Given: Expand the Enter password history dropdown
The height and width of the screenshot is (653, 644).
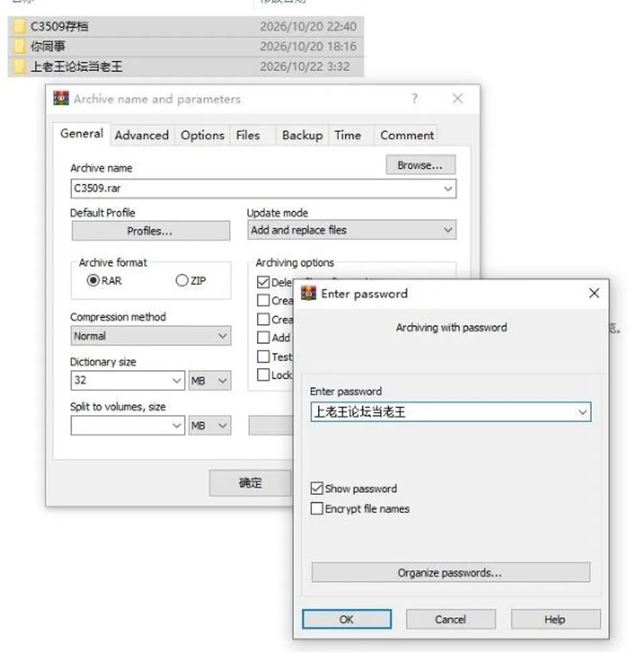Looking at the screenshot, I should tap(583, 412).
